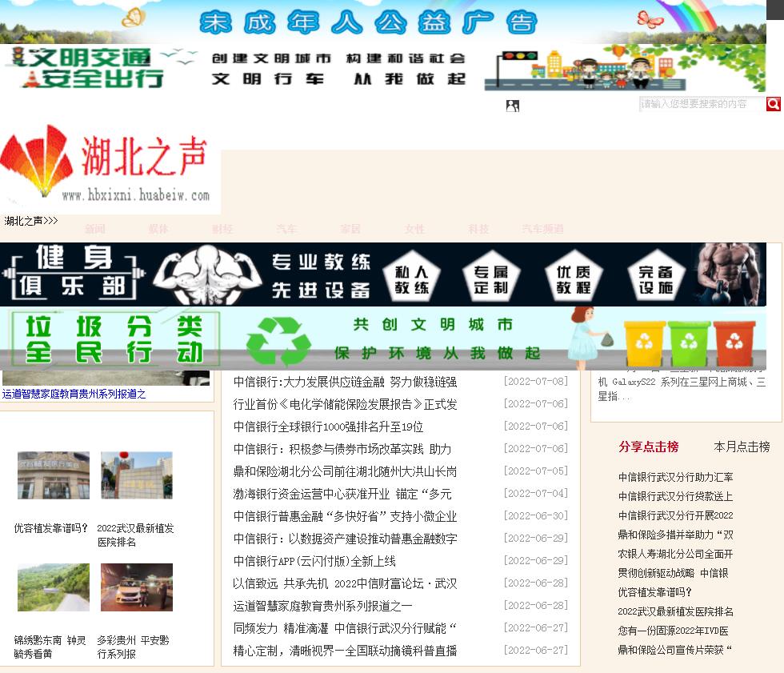This screenshot has height=673, width=784.
Task: Open ranking item 贯彻创新驱动战略 中信银
Action: (x=673, y=573)
